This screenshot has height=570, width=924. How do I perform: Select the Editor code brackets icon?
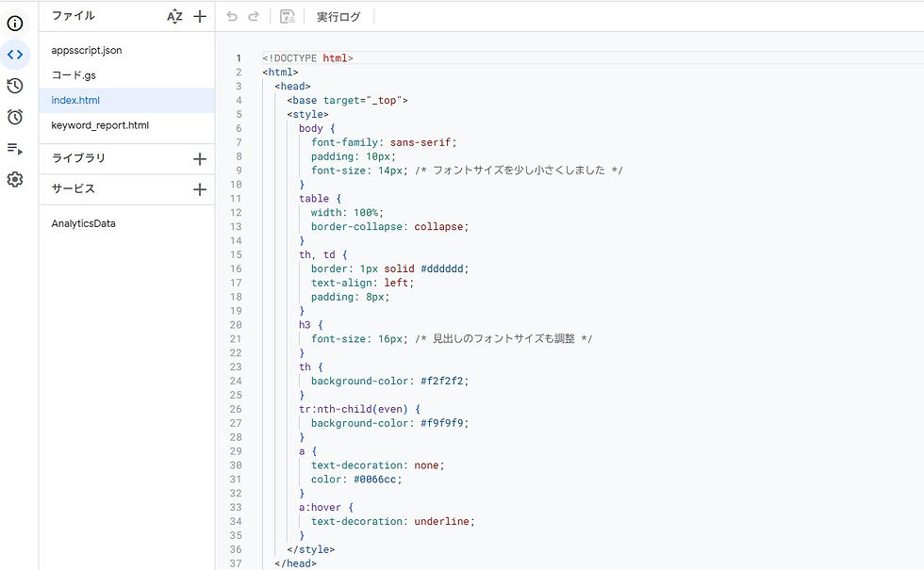[x=15, y=55]
